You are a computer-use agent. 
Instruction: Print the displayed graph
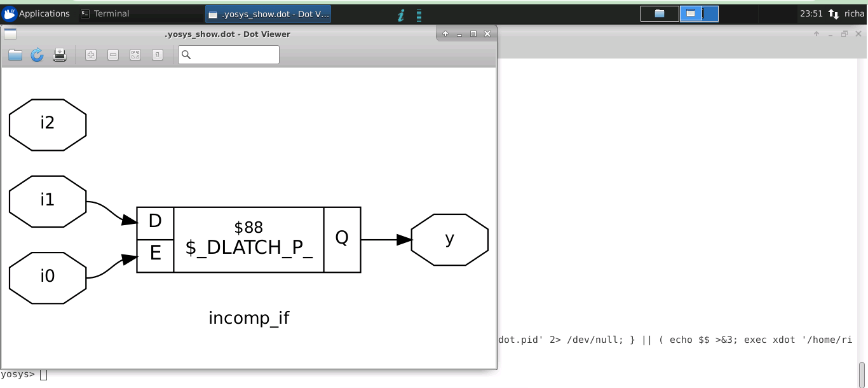59,55
